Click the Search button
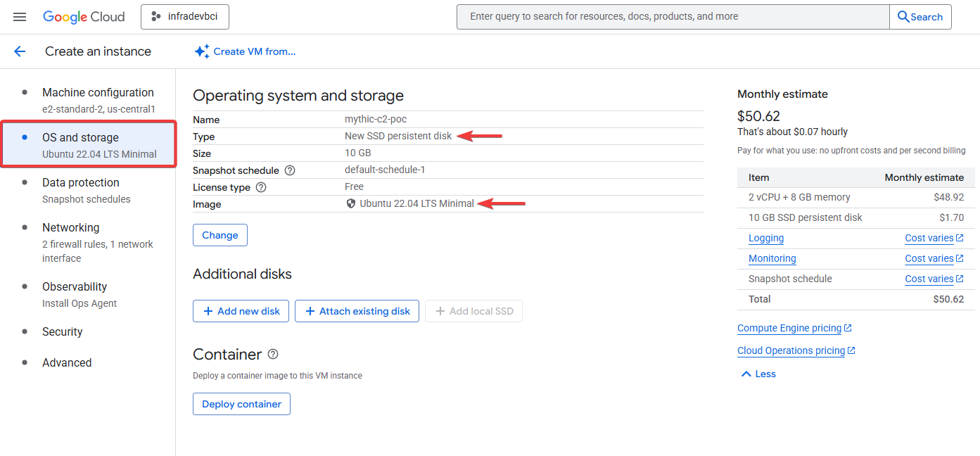The height and width of the screenshot is (456, 980). (920, 17)
